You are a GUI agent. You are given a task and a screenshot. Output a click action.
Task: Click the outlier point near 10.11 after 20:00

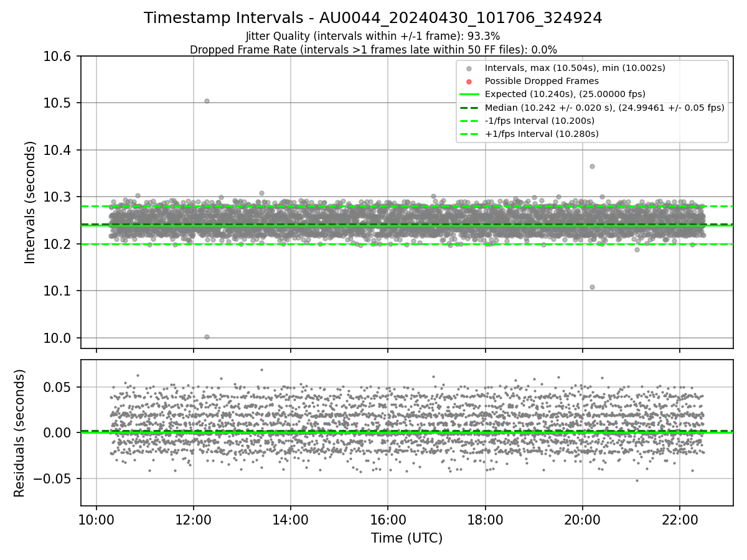point(592,287)
